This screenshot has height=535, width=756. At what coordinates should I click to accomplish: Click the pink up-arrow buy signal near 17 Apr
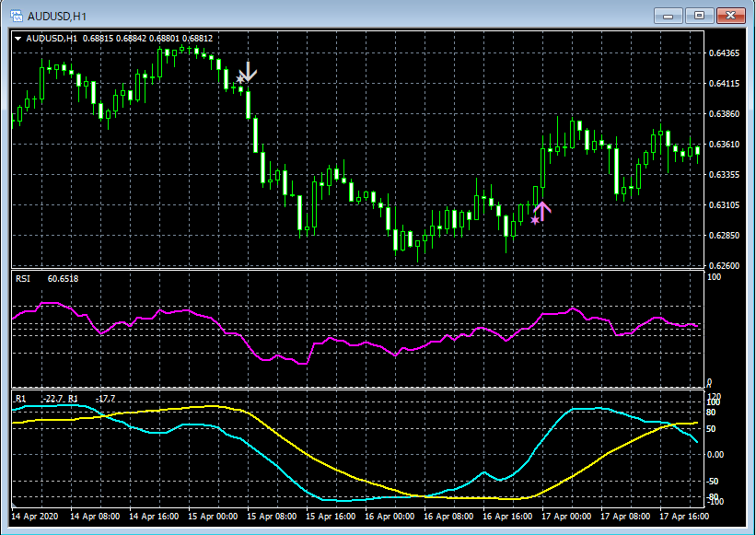coord(542,209)
